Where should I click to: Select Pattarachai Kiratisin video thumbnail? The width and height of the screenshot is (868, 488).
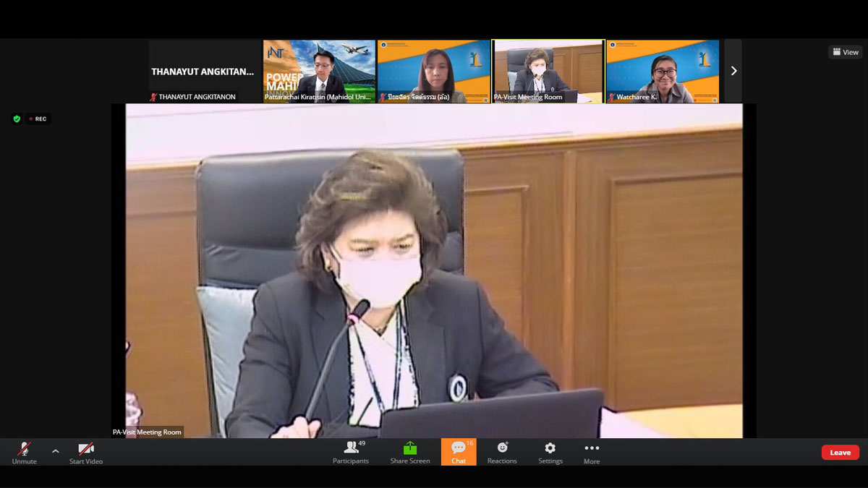point(319,71)
